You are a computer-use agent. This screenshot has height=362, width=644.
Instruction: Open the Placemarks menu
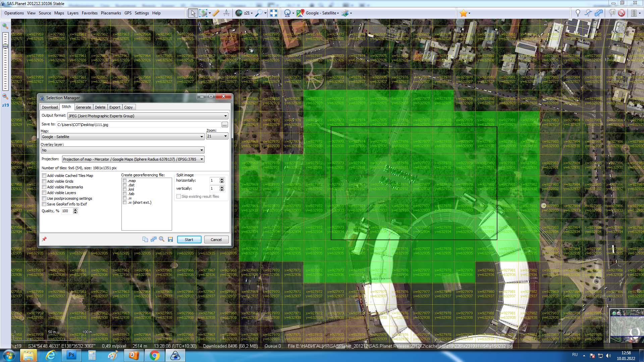[111, 13]
